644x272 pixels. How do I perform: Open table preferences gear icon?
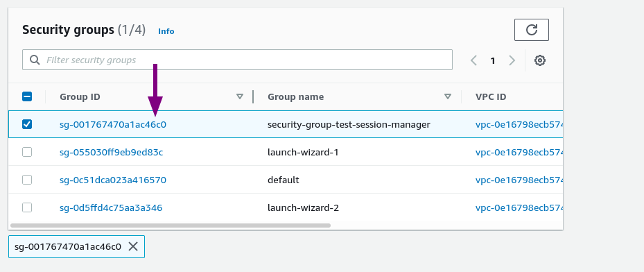click(x=540, y=60)
